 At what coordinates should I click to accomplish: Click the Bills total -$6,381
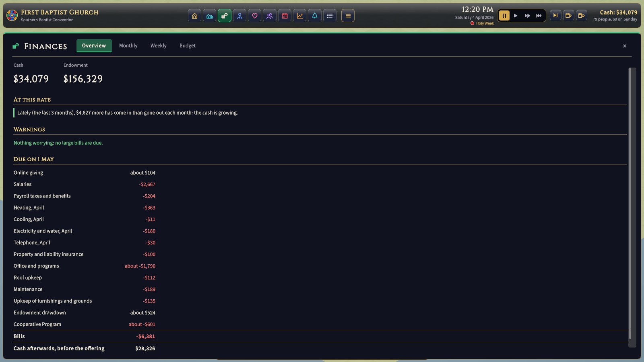[x=145, y=336]
